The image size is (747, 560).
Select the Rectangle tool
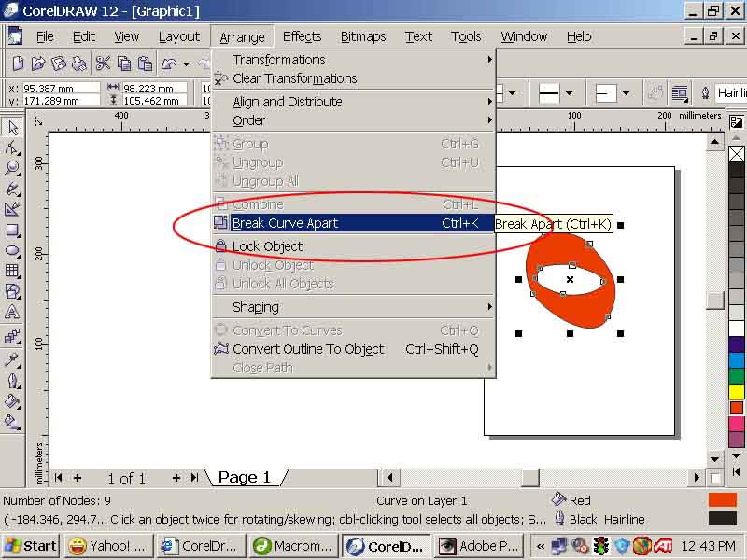12,230
